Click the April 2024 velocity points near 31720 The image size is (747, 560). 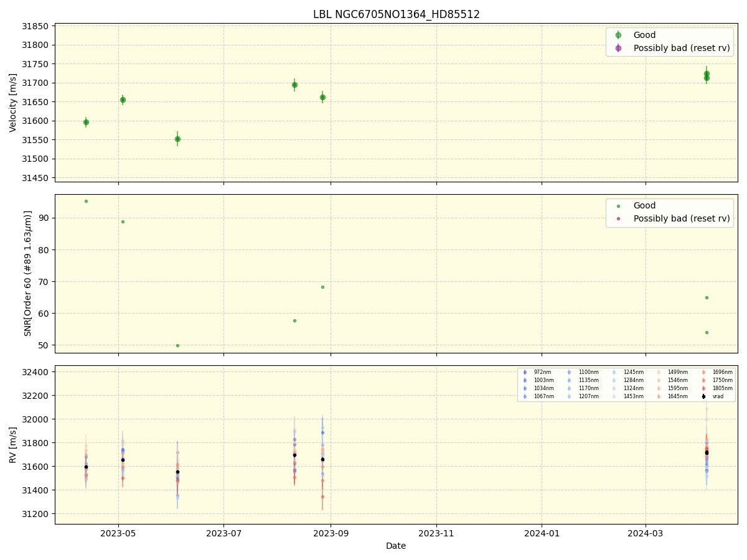(x=707, y=75)
